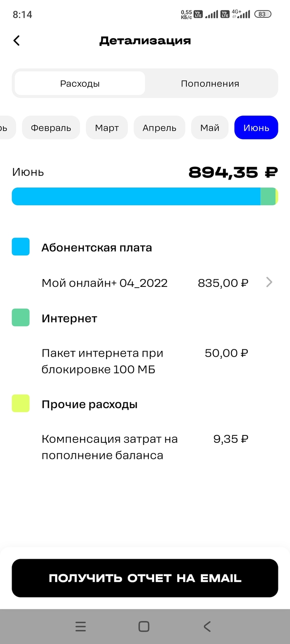Select the Февраль month chip
Image resolution: width=290 pixels, height=644 pixels.
click(51, 128)
